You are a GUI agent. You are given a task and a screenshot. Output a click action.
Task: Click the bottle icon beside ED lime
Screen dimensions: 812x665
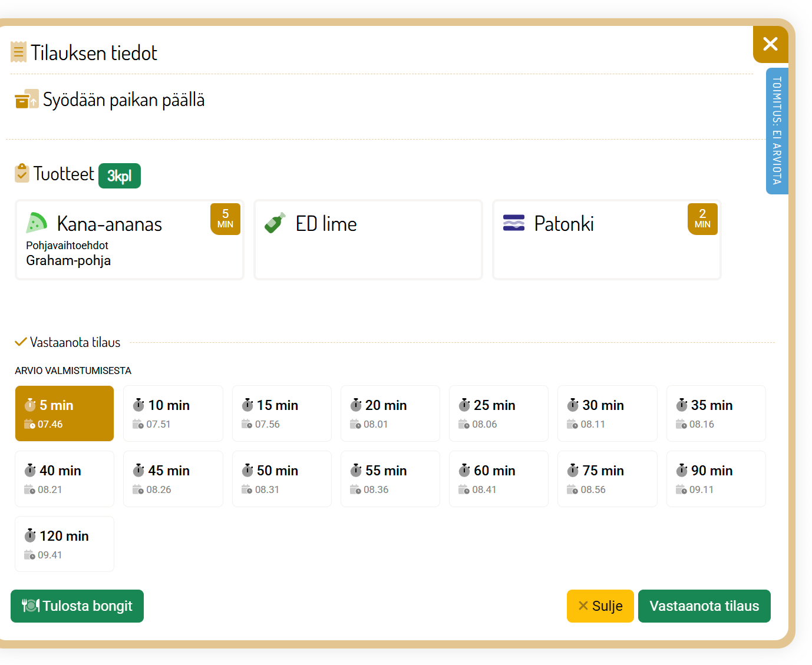275,223
